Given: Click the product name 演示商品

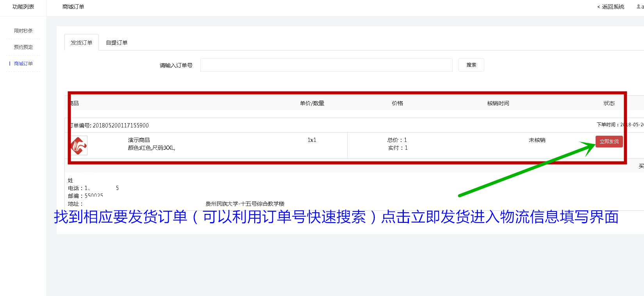Looking at the screenshot, I should click(x=139, y=140).
